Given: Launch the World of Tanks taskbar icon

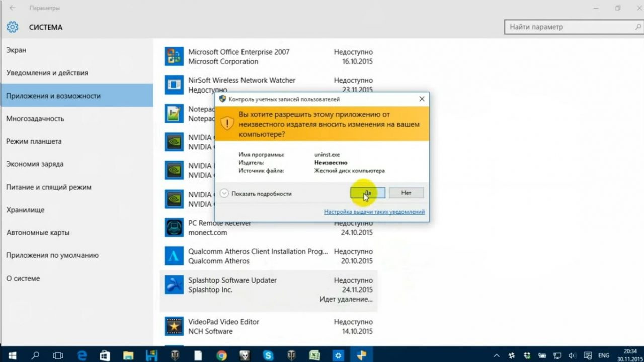Looking at the screenshot, I should pyautogui.click(x=175, y=355).
